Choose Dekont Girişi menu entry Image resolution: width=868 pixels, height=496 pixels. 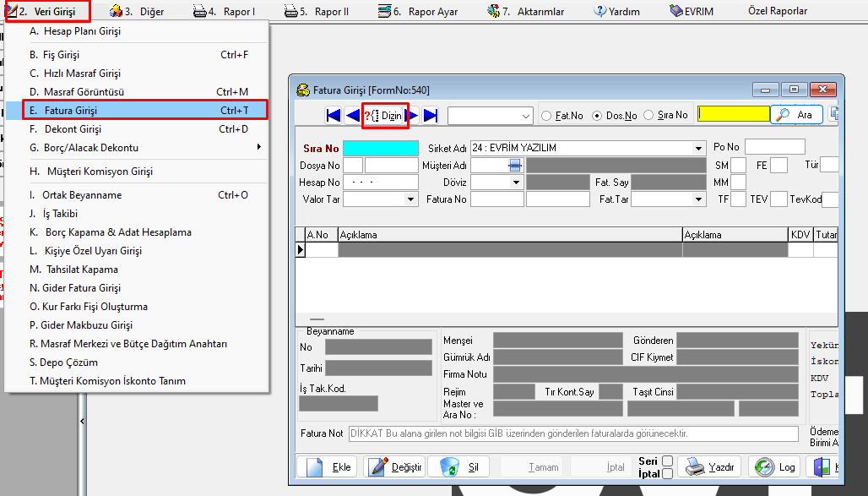(136, 129)
